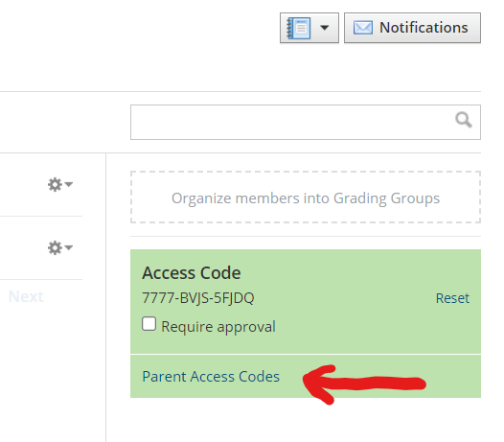Open the lower member gear icon
This screenshot has height=442, width=504.
55,247
